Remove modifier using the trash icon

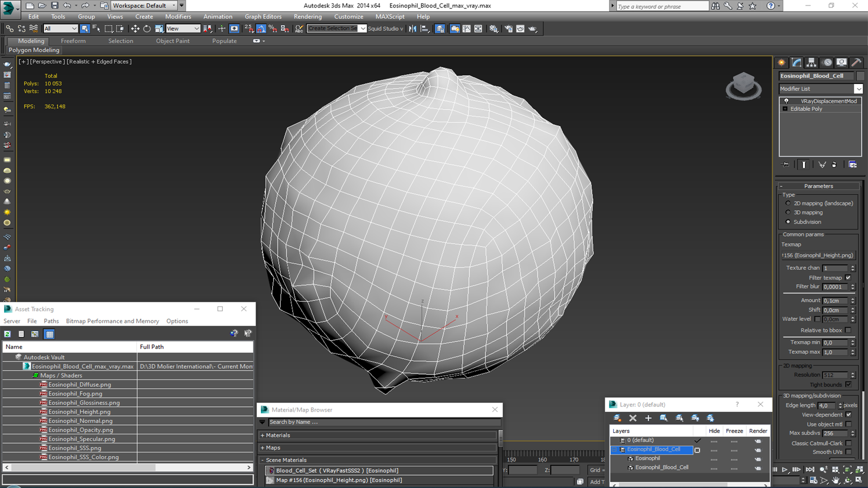tap(834, 164)
